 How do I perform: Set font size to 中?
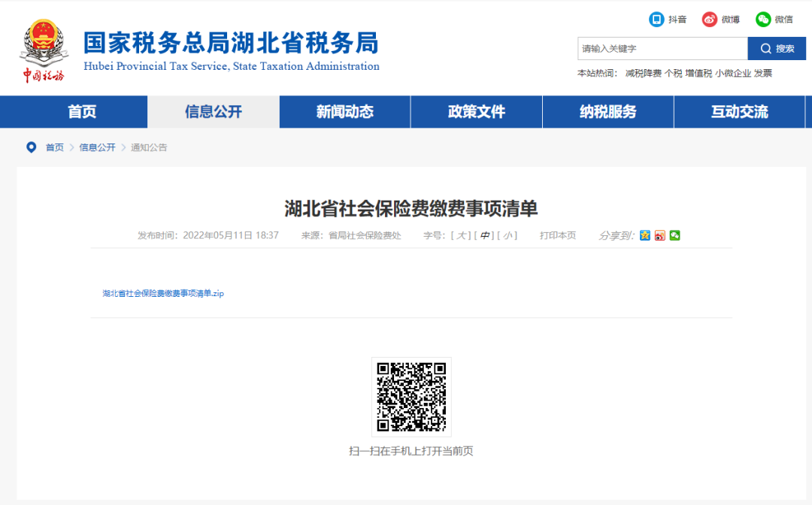[x=483, y=235]
